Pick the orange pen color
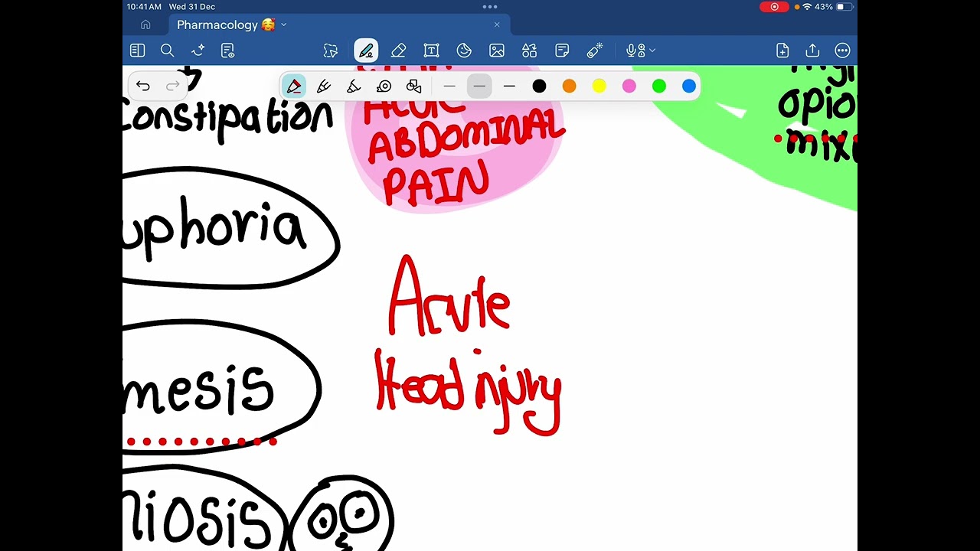The image size is (980, 551). [569, 86]
